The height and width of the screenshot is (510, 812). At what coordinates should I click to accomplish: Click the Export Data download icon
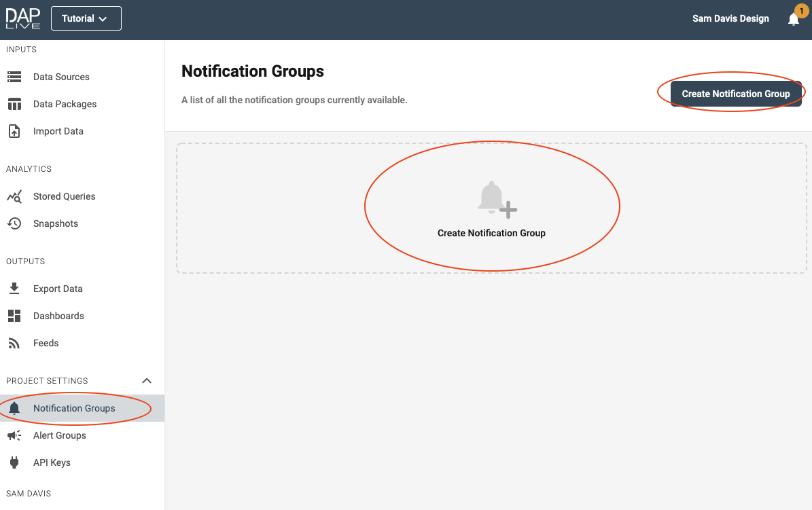click(14, 289)
